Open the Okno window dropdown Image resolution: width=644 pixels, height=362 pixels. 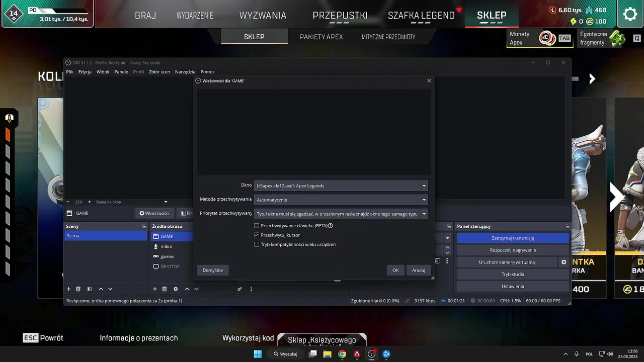341,186
